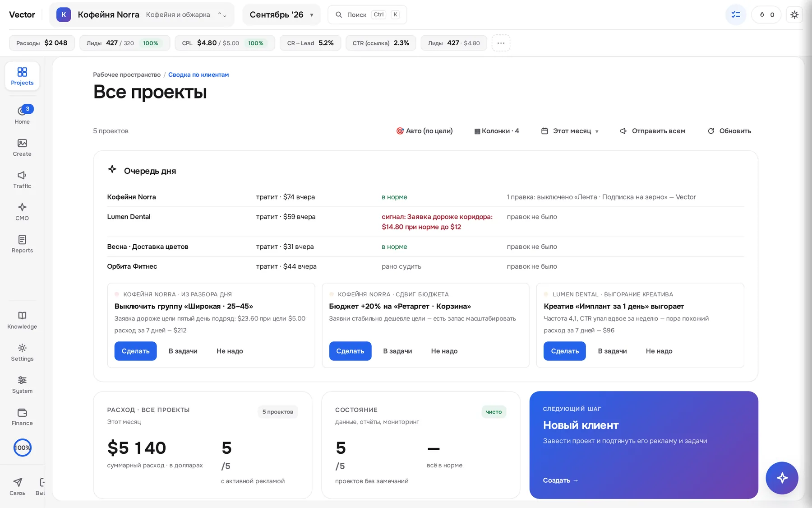This screenshot has width=812, height=508.
Task: Open the Этот месяц date range dropdown
Action: (x=570, y=131)
